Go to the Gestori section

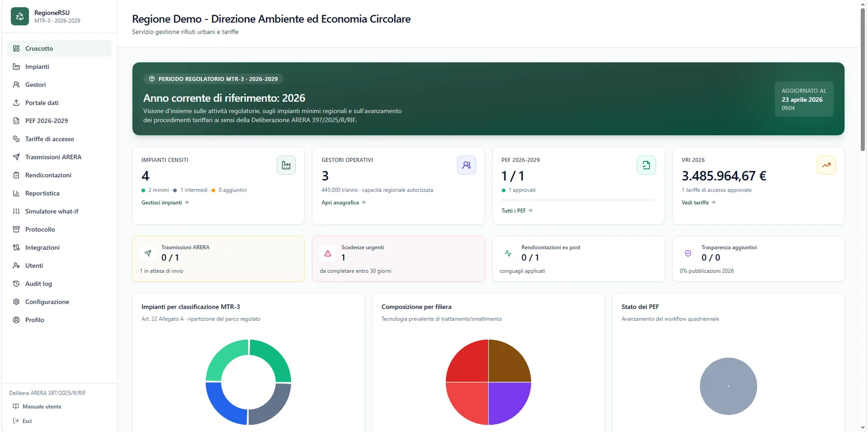(59, 85)
